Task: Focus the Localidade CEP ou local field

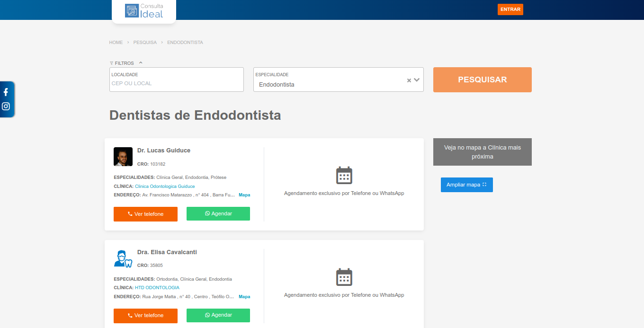Action: pyautogui.click(x=177, y=80)
